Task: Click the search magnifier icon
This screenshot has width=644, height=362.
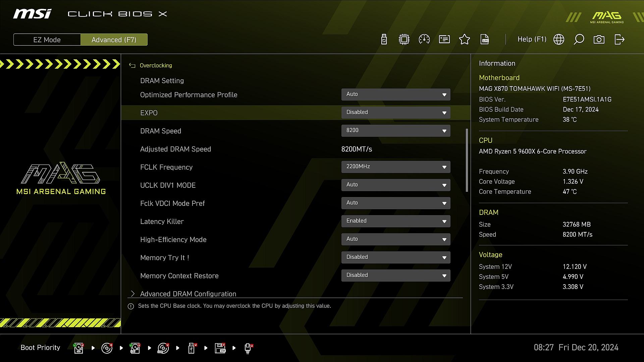Action: pyautogui.click(x=579, y=40)
